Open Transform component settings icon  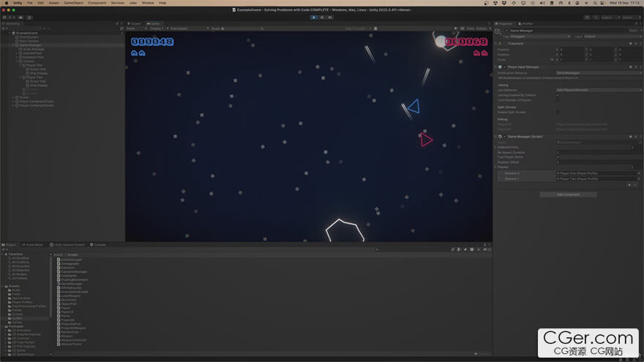coord(635,43)
